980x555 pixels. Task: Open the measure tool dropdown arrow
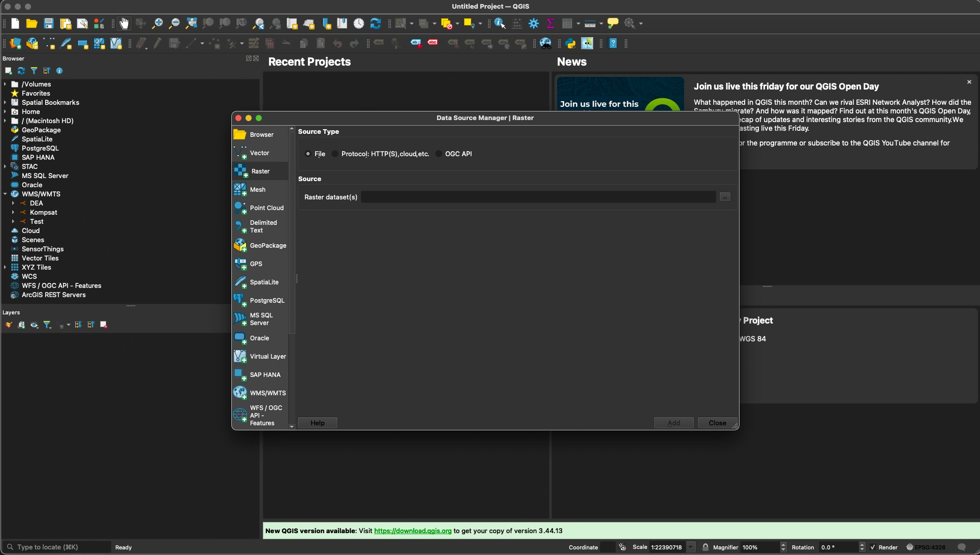(x=601, y=24)
